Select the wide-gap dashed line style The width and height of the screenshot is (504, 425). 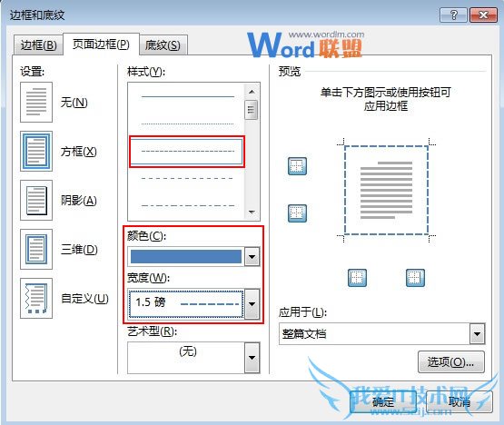point(187,178)
